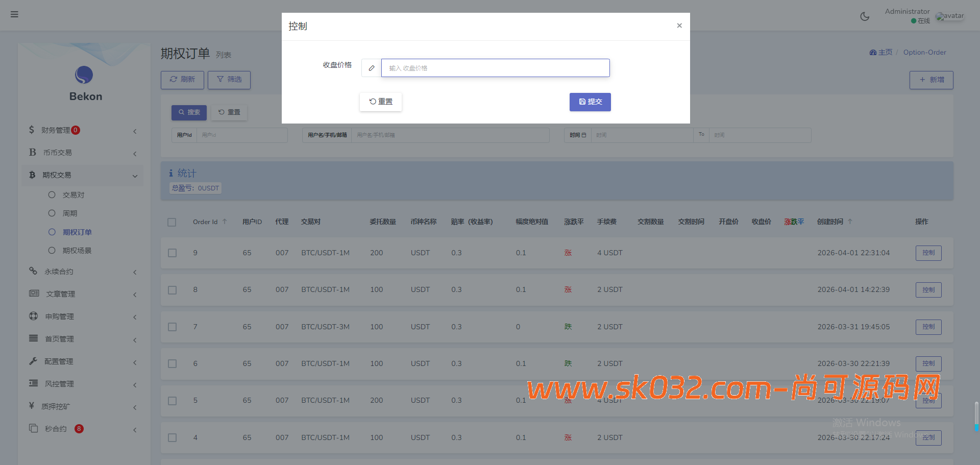Click the pencil edit icon beside 收盘价格
This screenshot has height=465, width=980.
(371, 67)
